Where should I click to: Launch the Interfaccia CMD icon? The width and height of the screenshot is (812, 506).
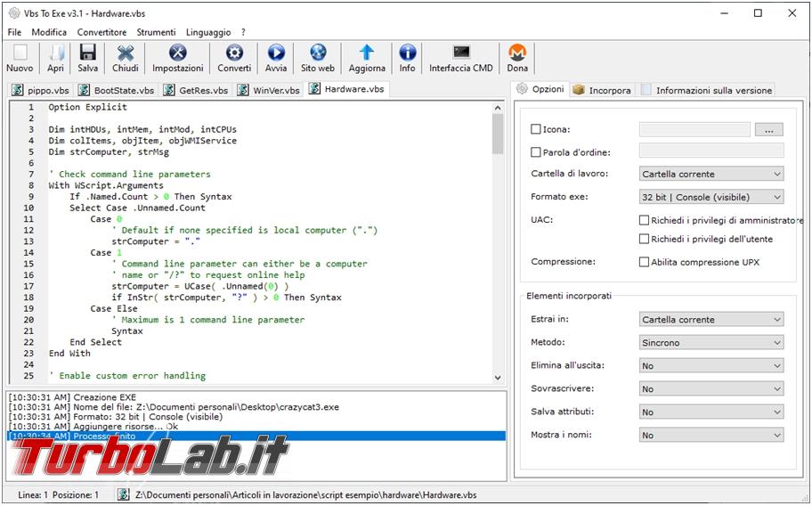click(x=461, y=53)
